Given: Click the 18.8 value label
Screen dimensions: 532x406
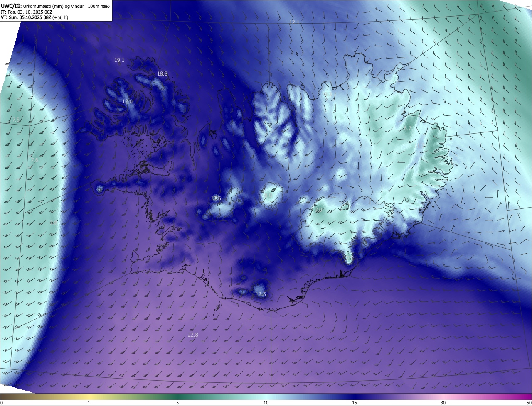Looking at the screenshot, I should tap(162, 74).
